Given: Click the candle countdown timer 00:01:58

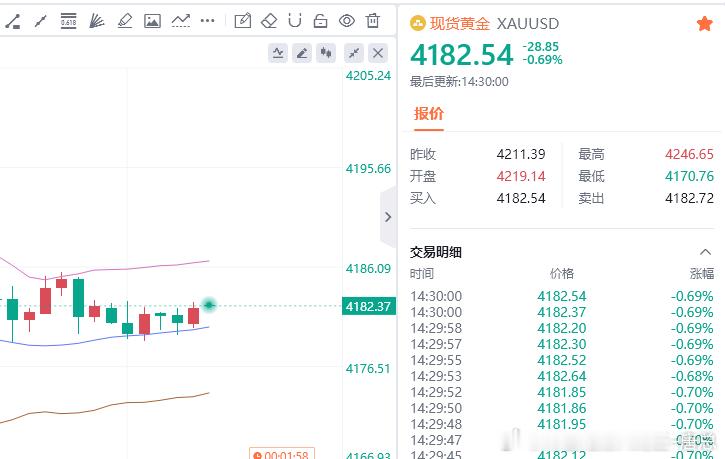Looking at the screenshot, I should click(282, 455).
